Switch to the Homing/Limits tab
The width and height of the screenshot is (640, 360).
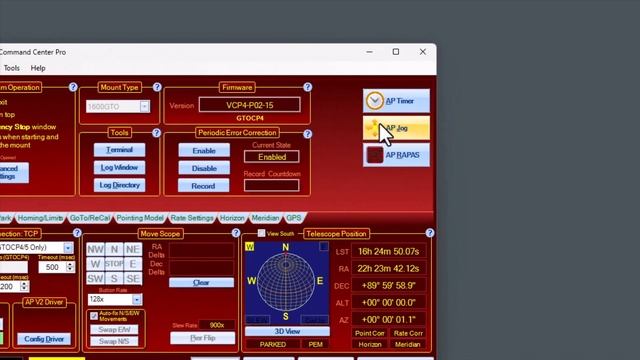click(40, 218)
